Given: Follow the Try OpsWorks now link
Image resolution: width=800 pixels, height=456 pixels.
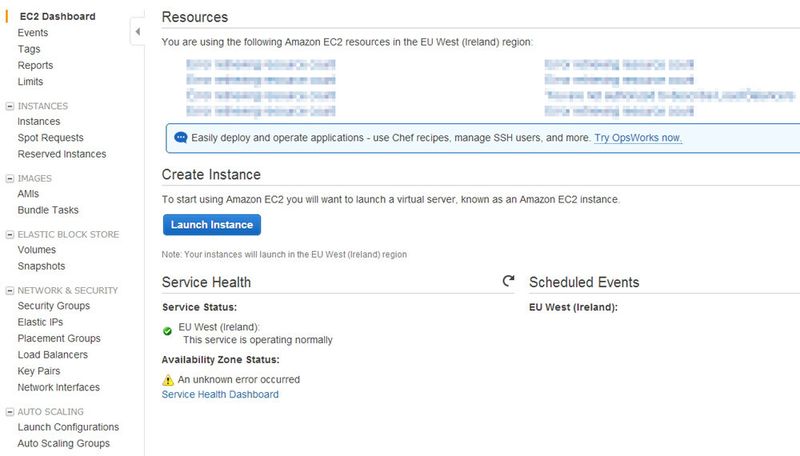Looking at the screenshot, I should pos(638,138).
